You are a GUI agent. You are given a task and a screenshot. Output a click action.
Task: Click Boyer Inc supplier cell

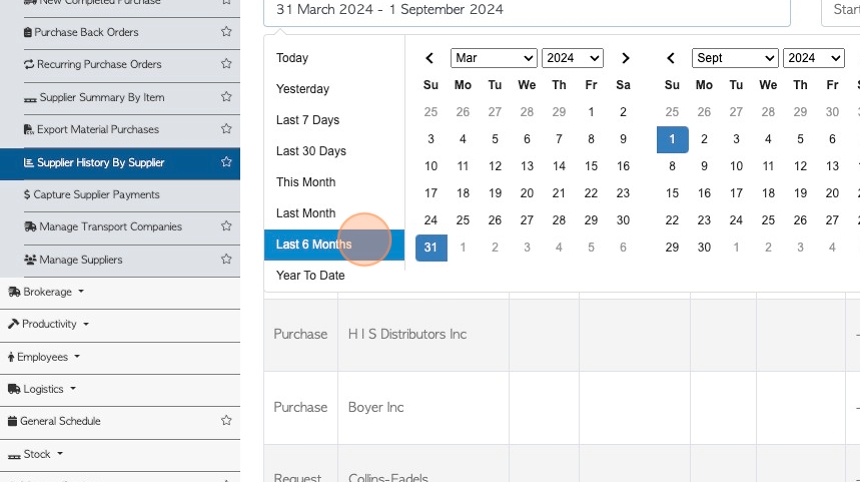(423, 407)
